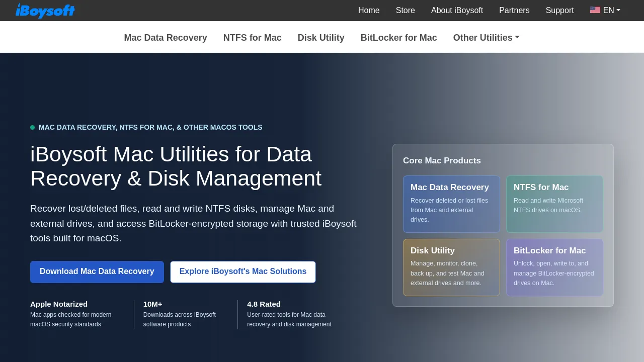Open the Disk Utility product card
Image resolution: width=644 pixels, height=362 pixels.
[451, 267]
